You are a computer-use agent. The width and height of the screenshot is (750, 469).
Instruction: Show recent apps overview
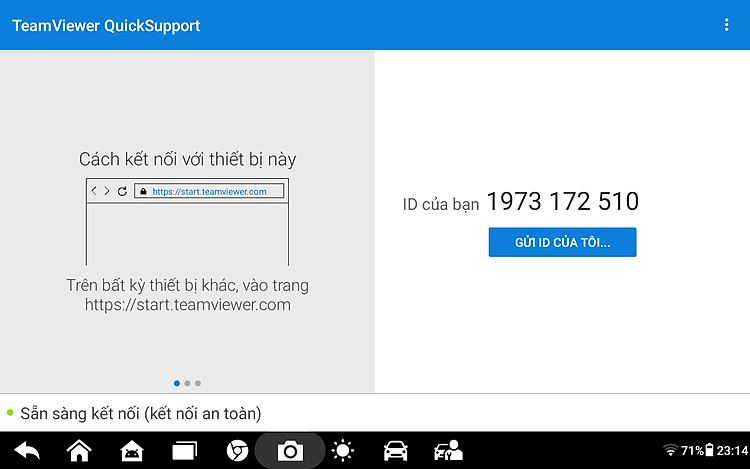(185, 451)
